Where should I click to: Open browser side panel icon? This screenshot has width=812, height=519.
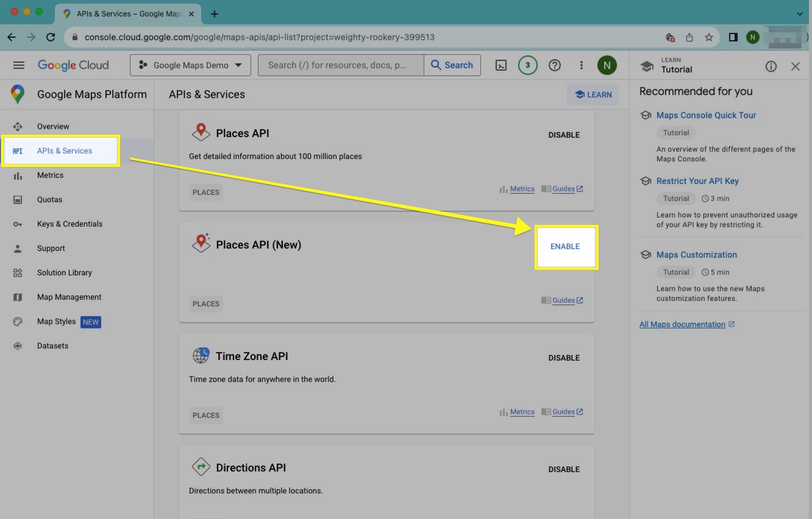click(733, 37)
